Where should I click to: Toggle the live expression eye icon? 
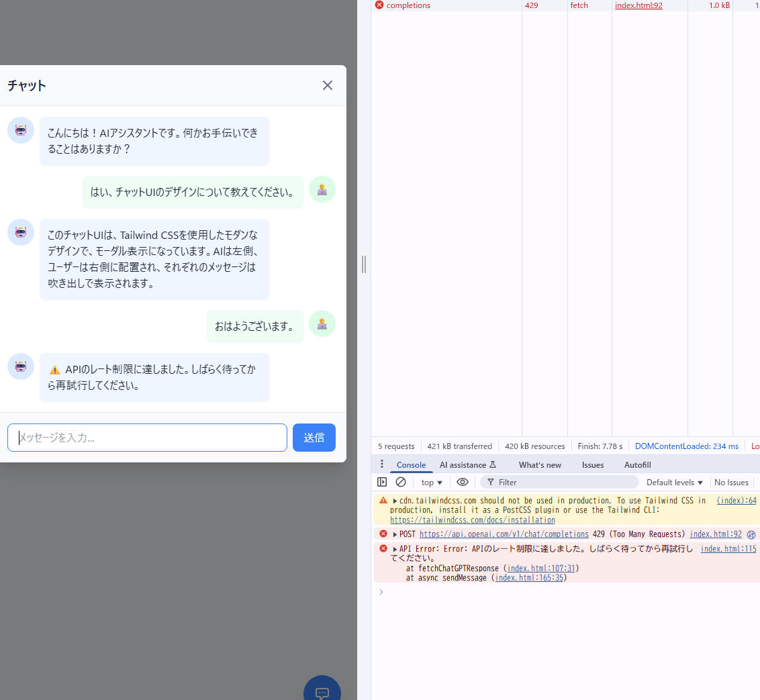click(x=463, y=482)
